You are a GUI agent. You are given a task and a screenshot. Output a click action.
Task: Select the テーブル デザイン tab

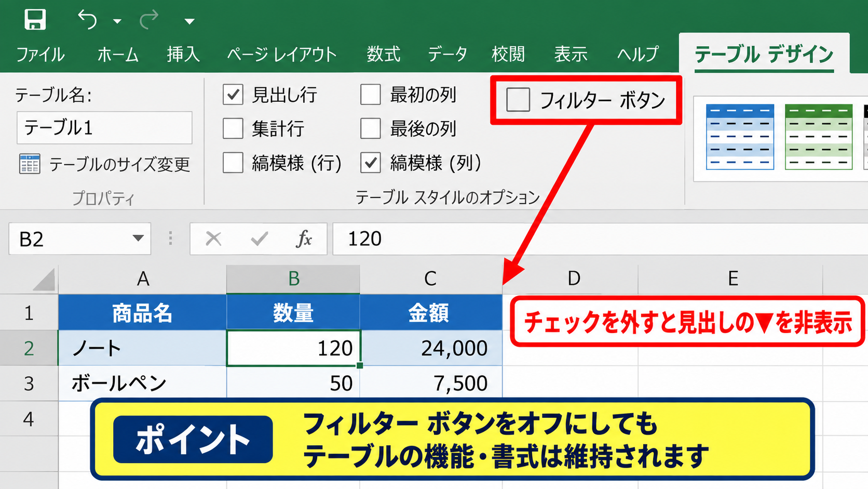[x=764, y=54]
